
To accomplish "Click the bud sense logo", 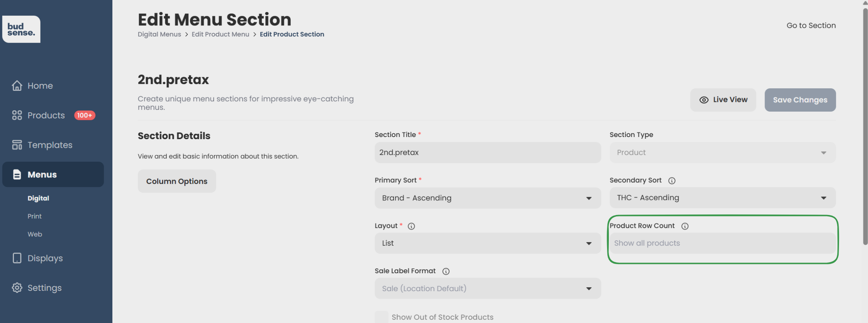I will pyautogui.click(x=21, y=29).
